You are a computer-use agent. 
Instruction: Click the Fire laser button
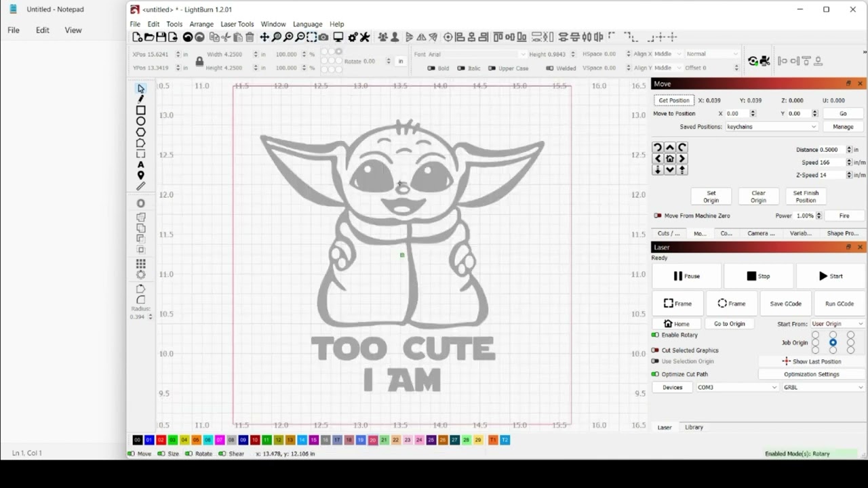(x=844, y=216)
